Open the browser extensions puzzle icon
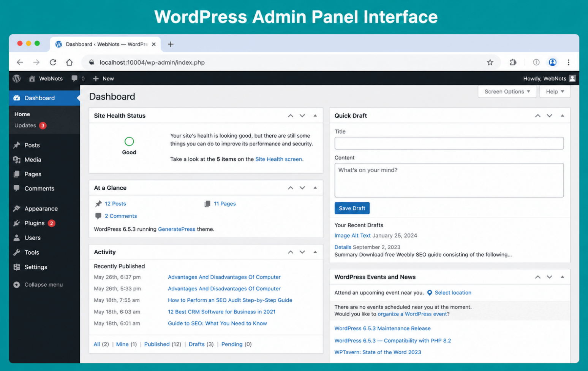 click(513, 62)
